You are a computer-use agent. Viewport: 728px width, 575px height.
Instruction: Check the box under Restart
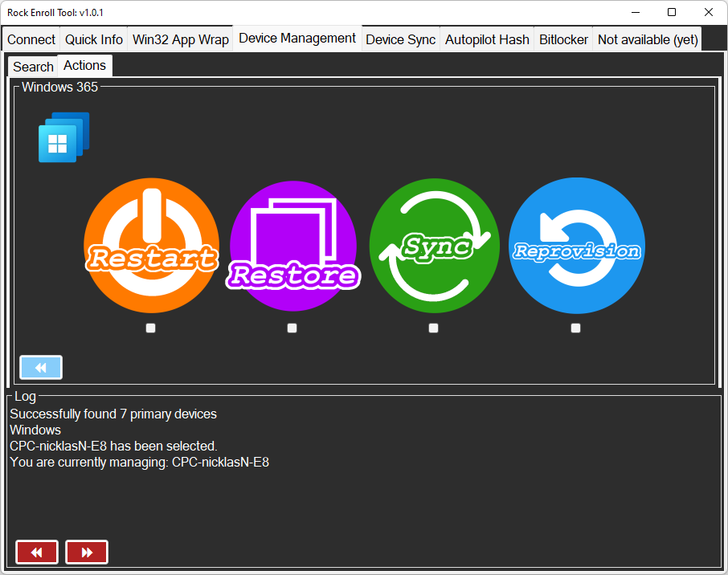point(151,328)
